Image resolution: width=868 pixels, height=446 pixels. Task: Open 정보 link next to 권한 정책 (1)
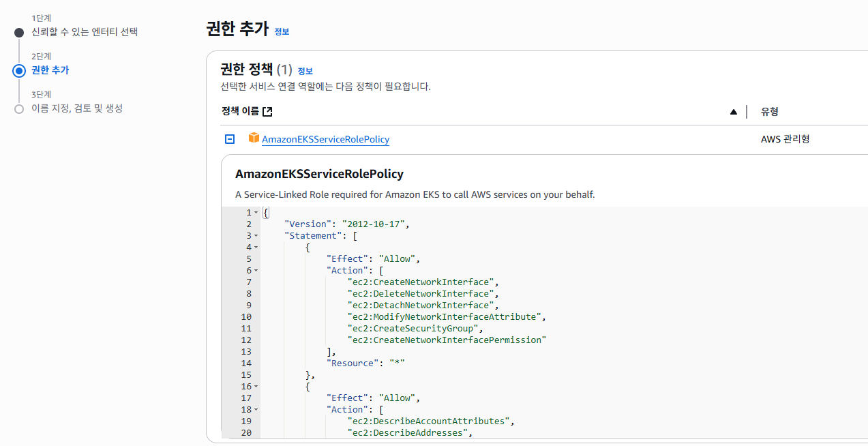coord(305,71)
